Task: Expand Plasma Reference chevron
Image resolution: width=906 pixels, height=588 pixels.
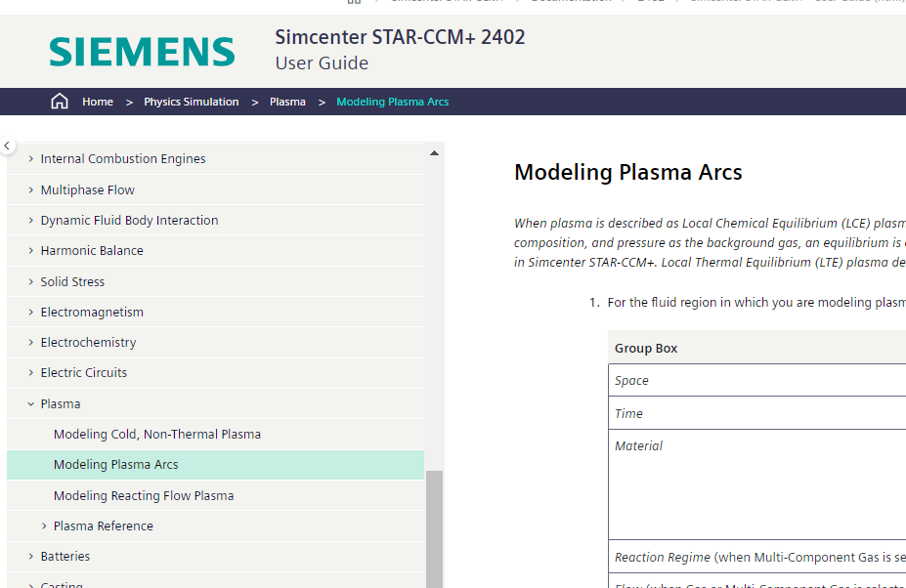Action: click(45, 526)
